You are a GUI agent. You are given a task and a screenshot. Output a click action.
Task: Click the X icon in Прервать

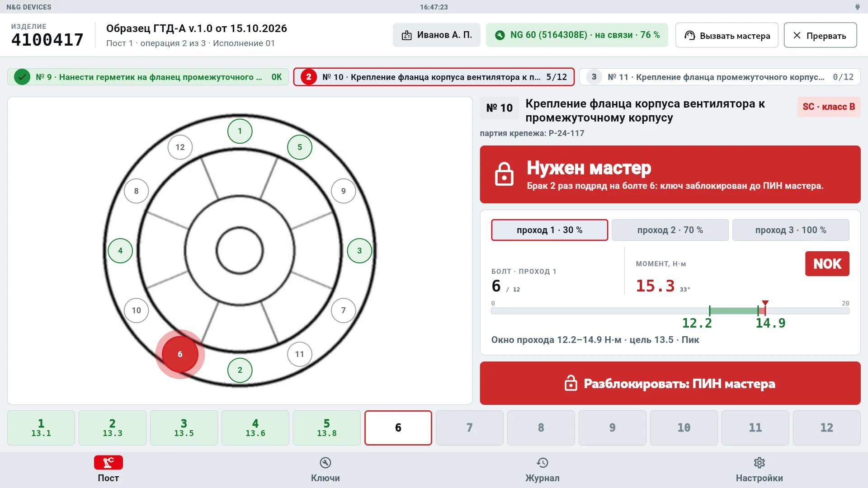click(797, 35)
